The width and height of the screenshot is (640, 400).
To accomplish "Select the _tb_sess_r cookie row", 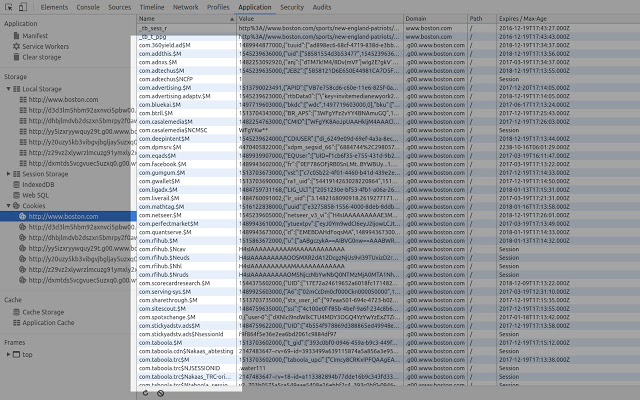I will tap(388, 28).
